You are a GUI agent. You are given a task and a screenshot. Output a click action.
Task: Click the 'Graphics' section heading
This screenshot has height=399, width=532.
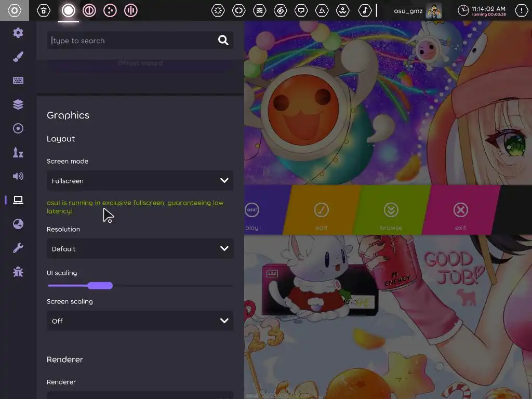point(68,115)
